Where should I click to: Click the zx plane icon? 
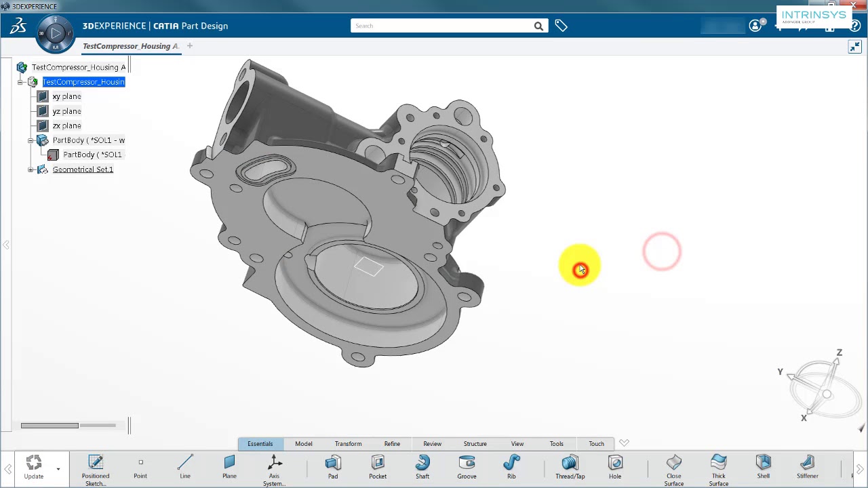pyautogui.click(x=43, y=125)
